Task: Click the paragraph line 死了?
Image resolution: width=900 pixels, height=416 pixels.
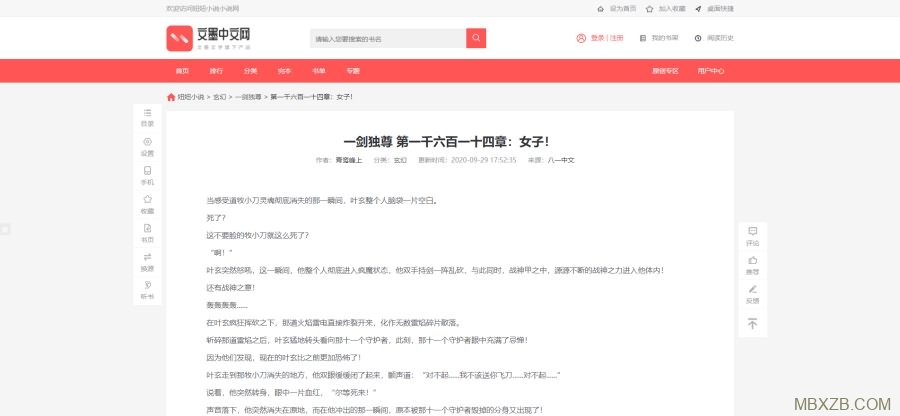Action: pos(216,218)
